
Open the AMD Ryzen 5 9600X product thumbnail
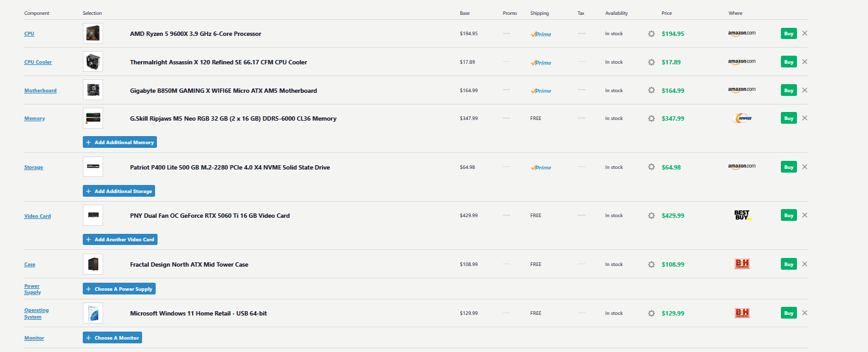(93, 33)
